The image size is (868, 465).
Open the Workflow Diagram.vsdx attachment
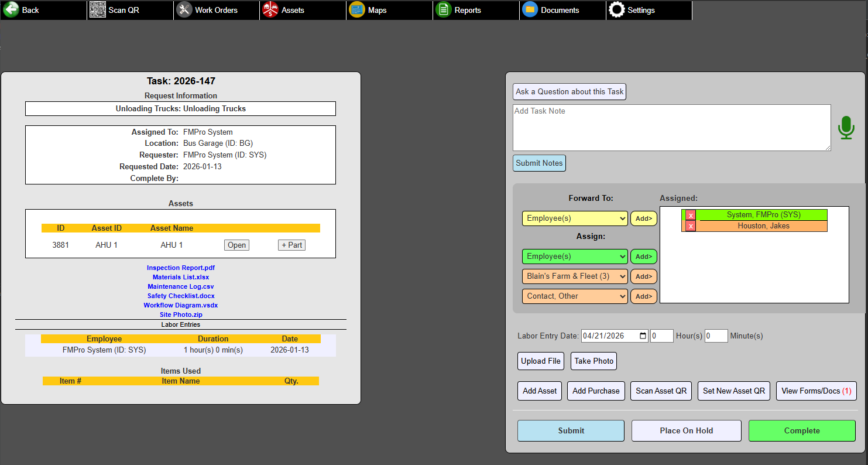click(181, 305)
